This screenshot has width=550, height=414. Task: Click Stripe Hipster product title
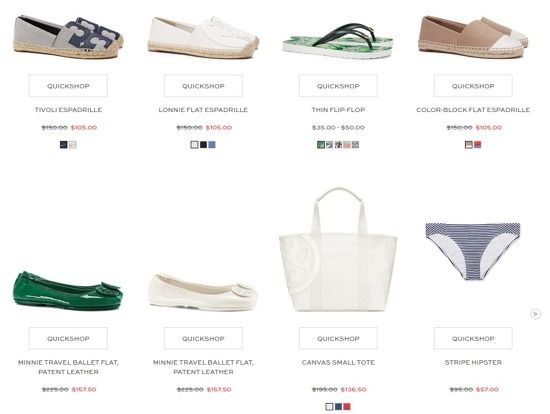[x=473, y=362]
